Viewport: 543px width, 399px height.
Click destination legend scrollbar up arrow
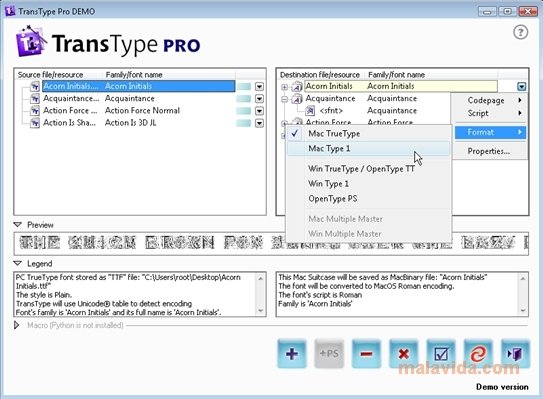[523, 278]
